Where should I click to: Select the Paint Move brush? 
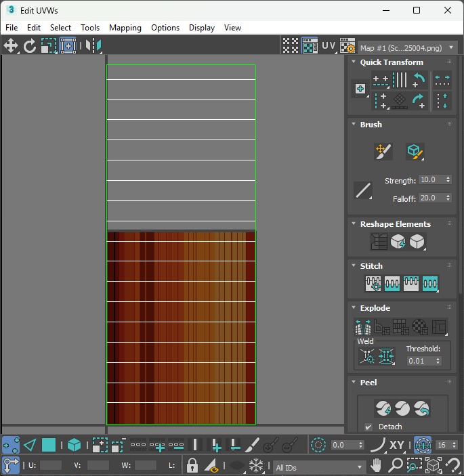[383, 152]
